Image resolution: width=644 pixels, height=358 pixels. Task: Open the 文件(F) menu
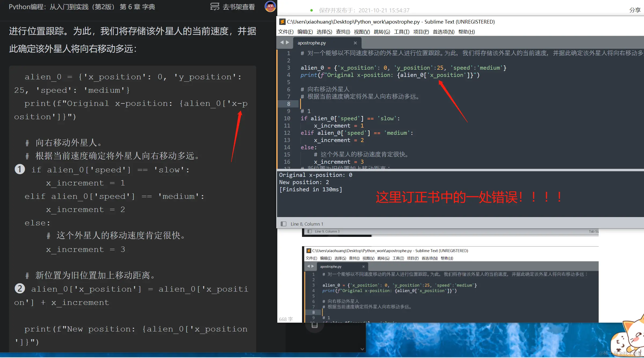pos(286,32)
